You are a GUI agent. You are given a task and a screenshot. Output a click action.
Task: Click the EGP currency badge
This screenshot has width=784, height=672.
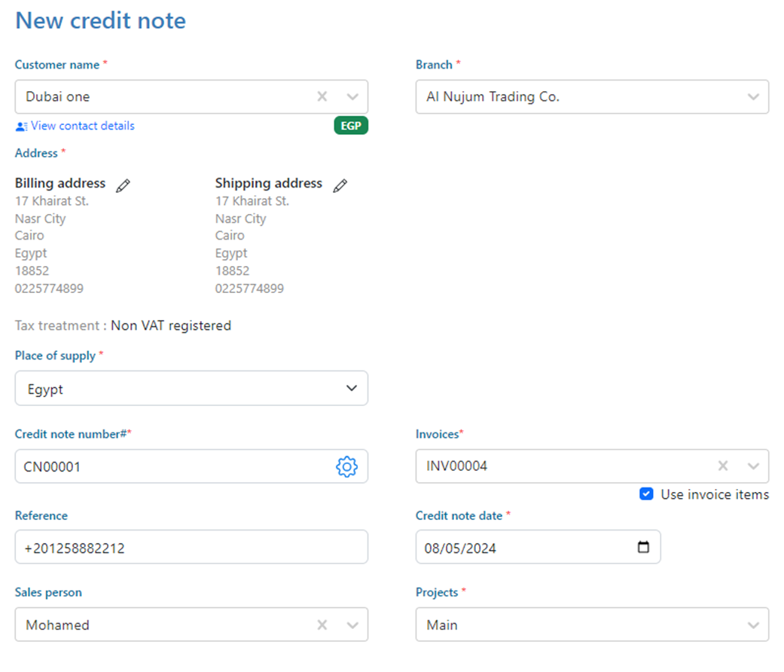click(x=351, y=126)
